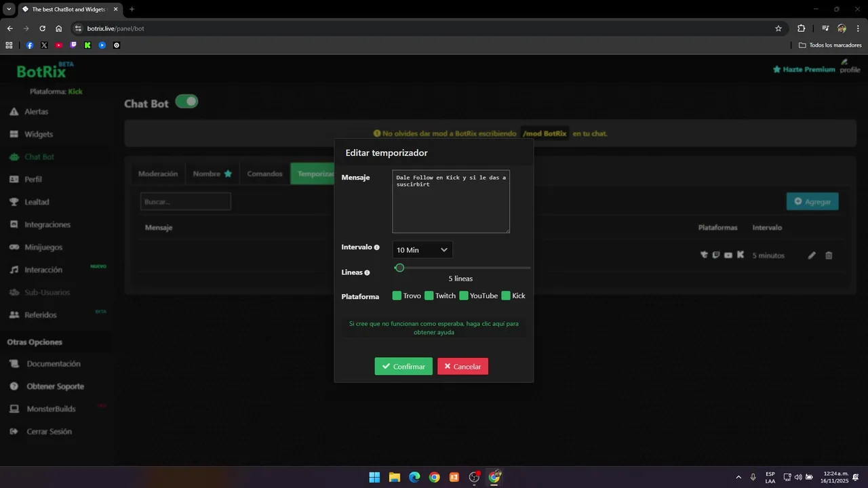Click Cerrar Sesión in sidebar

pos(49,432)
